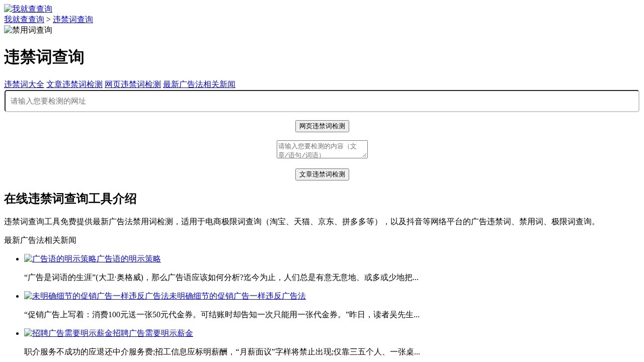Switch to 文章违禁词检测 tab

(x=74, y=84)
